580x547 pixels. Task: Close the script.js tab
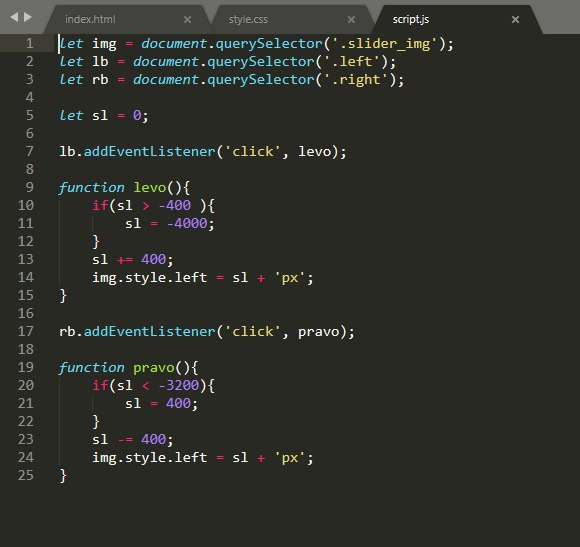515,19
